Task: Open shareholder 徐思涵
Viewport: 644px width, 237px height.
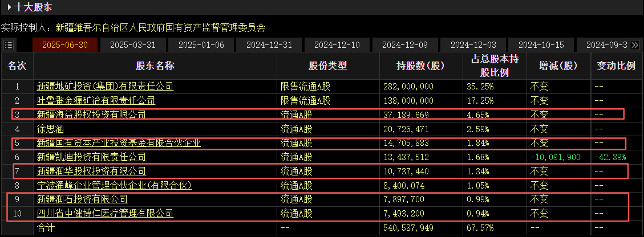Action: [50, 129]
